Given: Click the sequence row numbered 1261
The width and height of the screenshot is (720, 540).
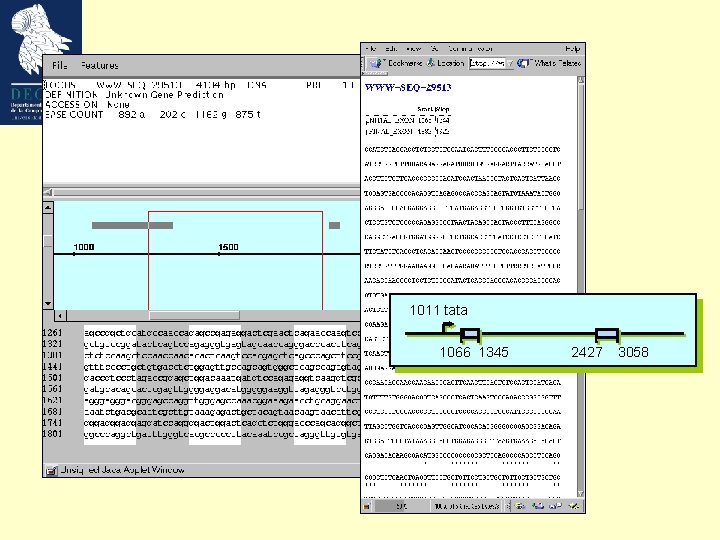Looking at the screenshot, I should pyautogui.click(x=202, y=332).
